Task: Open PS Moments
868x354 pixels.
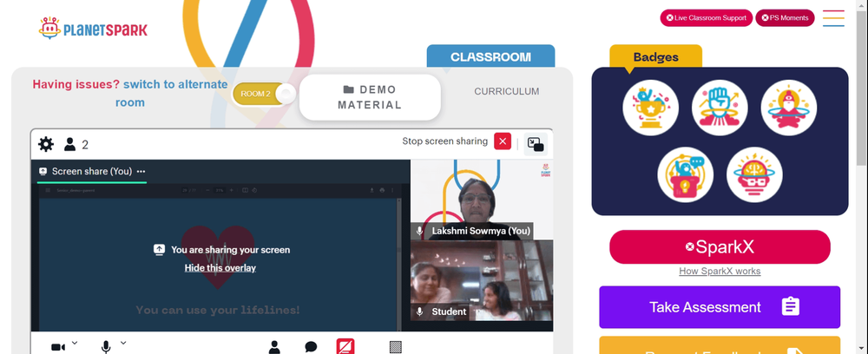Action: (785, 17)
